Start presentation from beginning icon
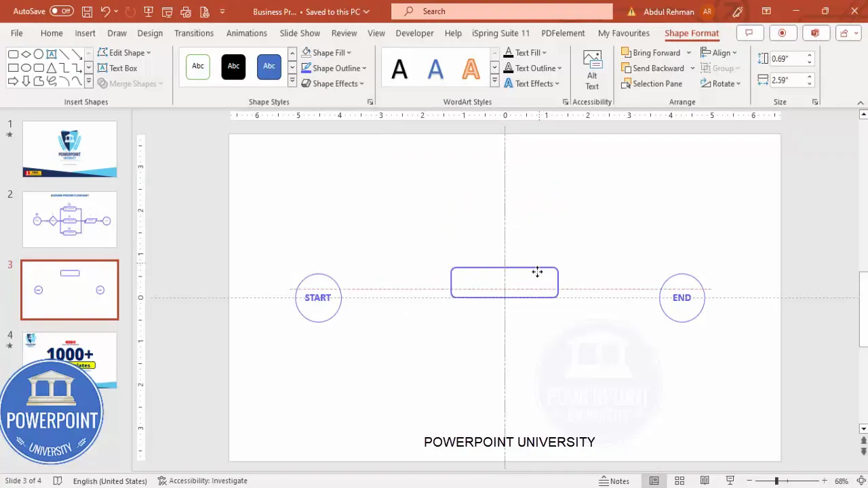This screenshot has height=488, width=868. pos(149,12)
